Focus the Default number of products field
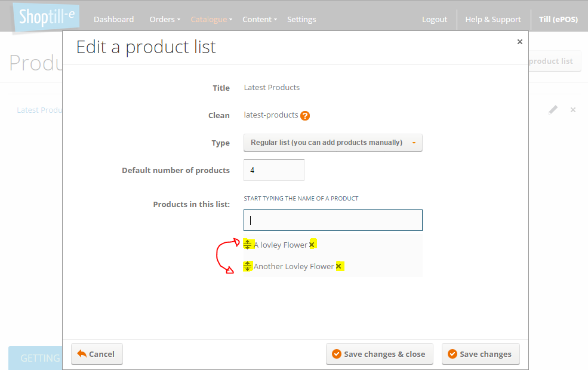588x370 pixels. [274, 170]
